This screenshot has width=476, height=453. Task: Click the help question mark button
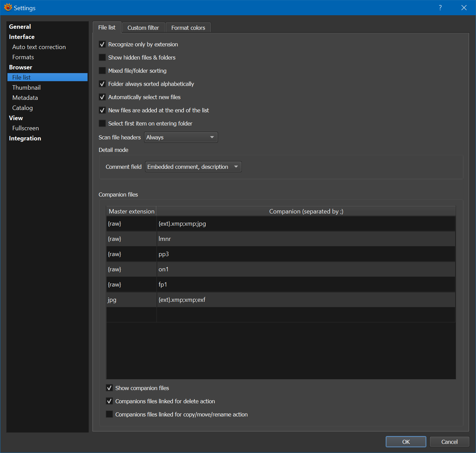tap(440, 8)
